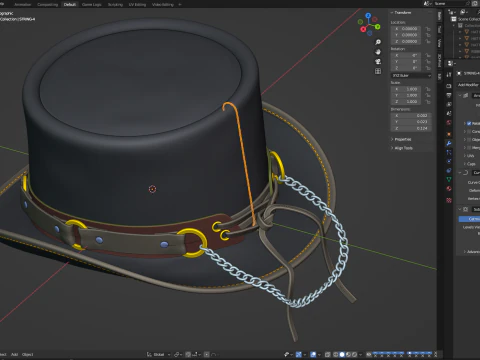The height and width of the screenshot is (360, 480).
Task: Toggle the Scale Z lock icon
Action: click(x=428, y=101)
